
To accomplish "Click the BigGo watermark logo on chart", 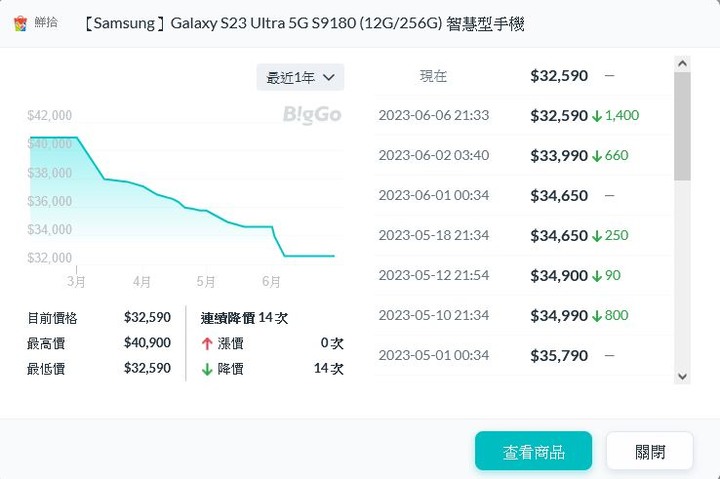I will coord(312,115).
